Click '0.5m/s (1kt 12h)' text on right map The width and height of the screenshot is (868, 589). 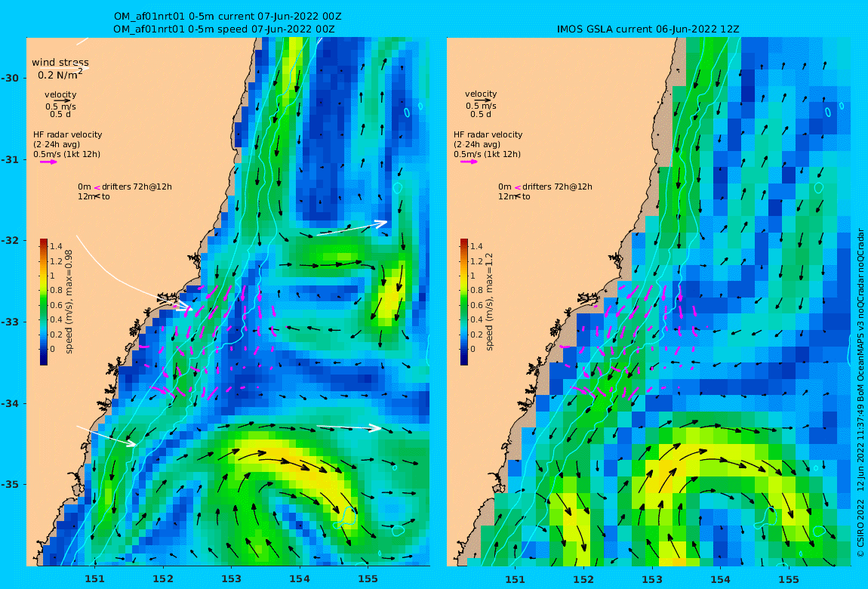(487, 155)
